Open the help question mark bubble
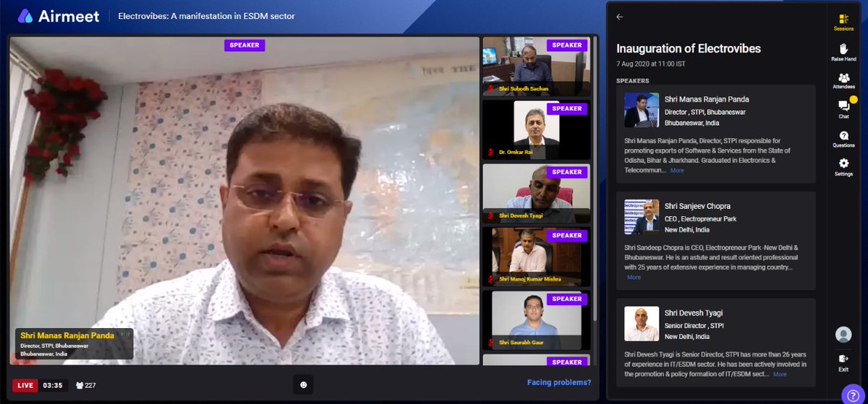 pos(854,395)
